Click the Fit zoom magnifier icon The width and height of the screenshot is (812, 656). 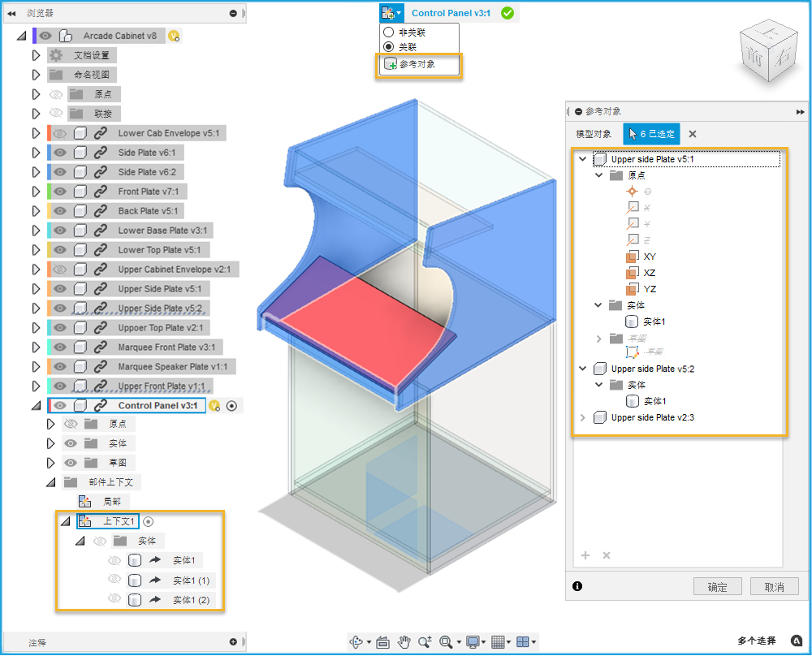click(x=446, y=642)
